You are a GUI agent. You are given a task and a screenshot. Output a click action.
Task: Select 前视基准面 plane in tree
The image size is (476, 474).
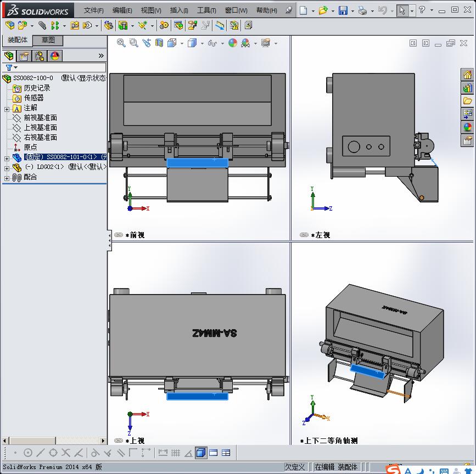pos(41,117)
